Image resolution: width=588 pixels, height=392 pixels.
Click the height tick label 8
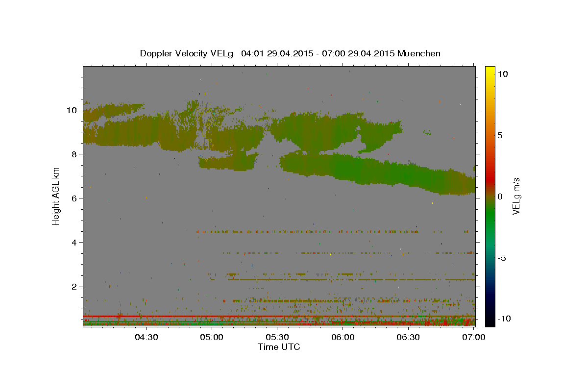(75, 154)
